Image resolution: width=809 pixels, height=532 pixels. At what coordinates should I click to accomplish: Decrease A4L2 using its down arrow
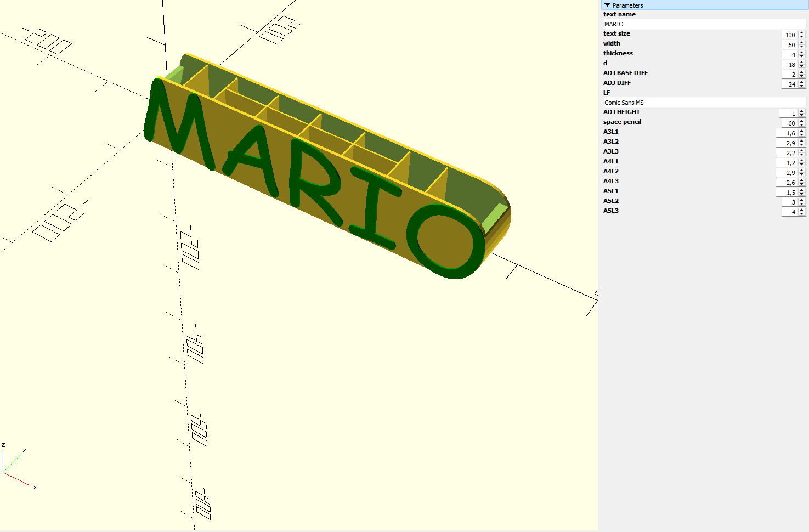coord(802,175)
